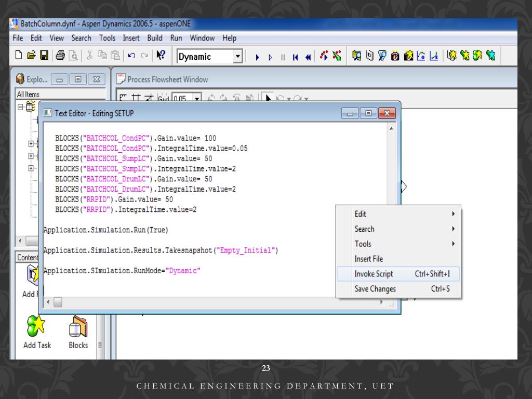Save the simulation with the floppy disk icon

44,55
